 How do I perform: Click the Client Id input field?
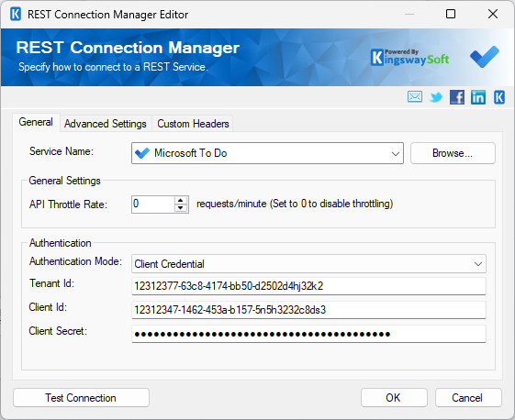[x=308, y=310]
